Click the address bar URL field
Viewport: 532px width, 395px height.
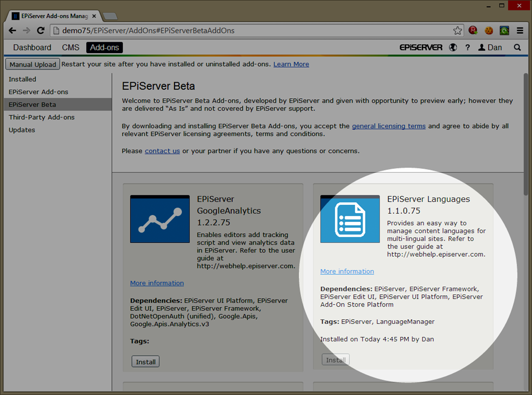[x=249, y=31]
